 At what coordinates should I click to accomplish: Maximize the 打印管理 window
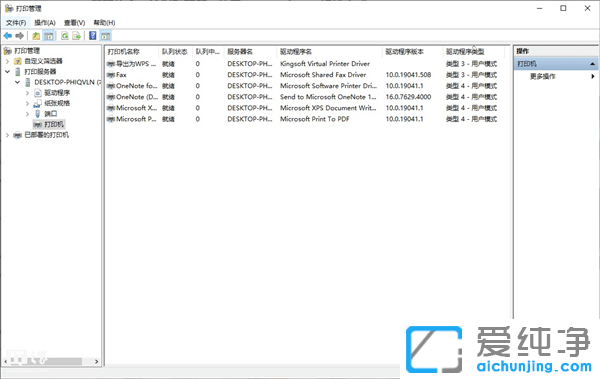[563, 8]
